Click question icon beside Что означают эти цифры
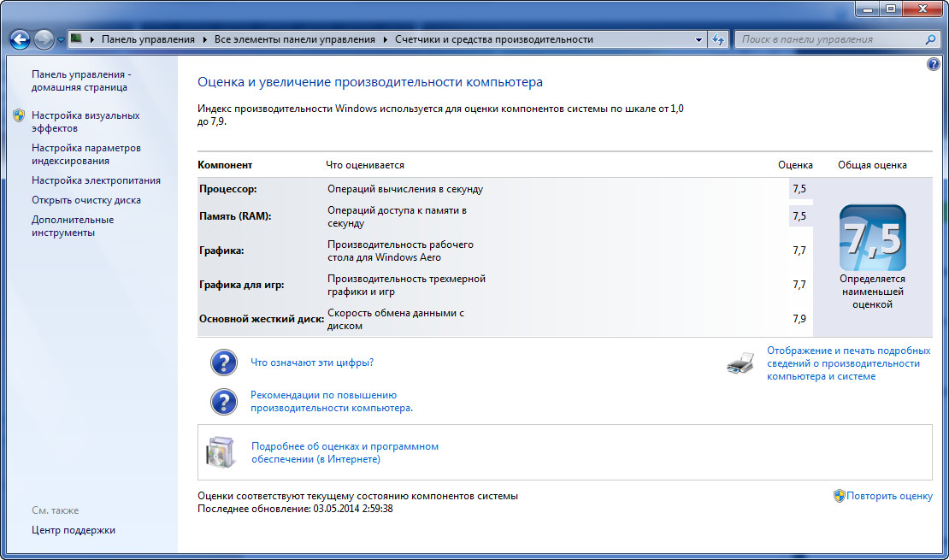Image resolution: width=949 pixels, height=560 pixels. click(223, 363)
